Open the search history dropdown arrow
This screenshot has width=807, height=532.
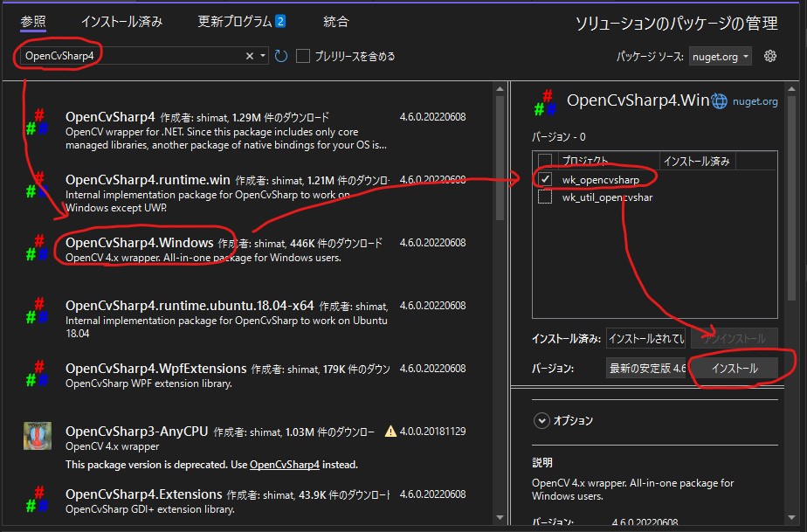pyautogui.click(x=263, y=56)
